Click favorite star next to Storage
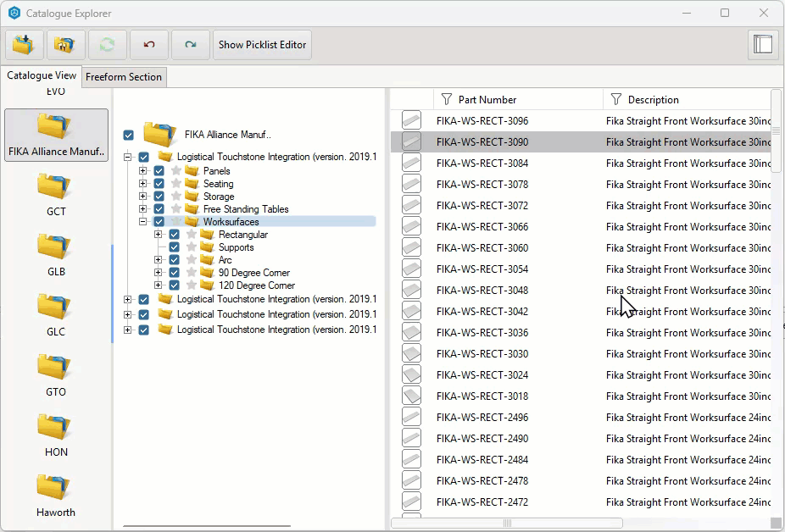The width and height of the screenshot is (785, 532). pos(176,197)
